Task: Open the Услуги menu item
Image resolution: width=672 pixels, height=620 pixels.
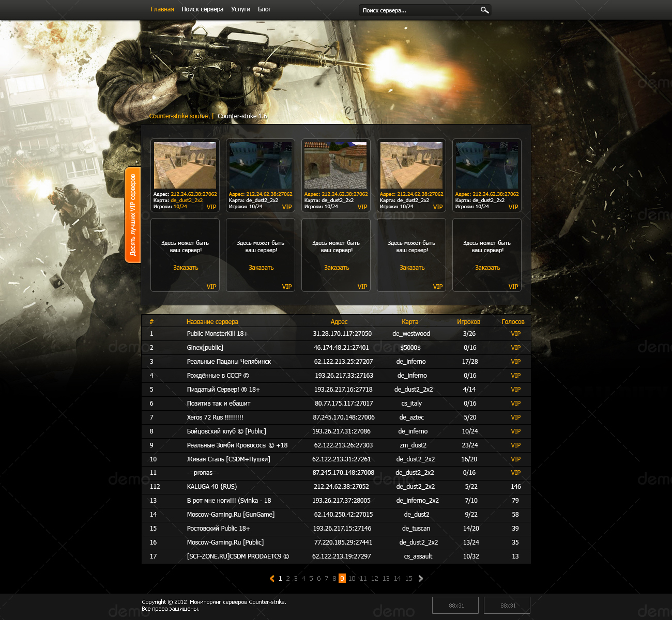Action: pyautogui.click(x=240, y=9)
